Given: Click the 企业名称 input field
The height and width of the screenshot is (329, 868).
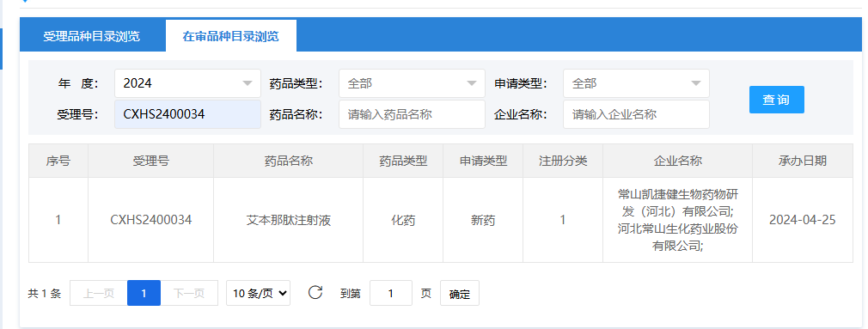Looking at the screenshot, I should (x=636, y=114).
